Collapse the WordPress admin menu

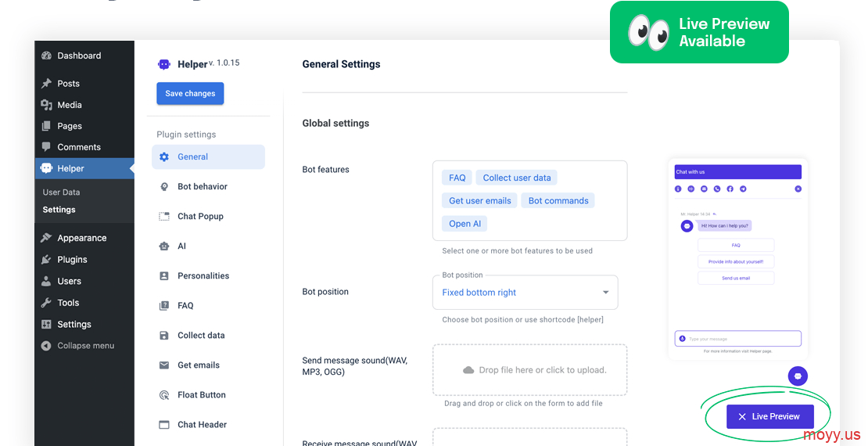click(x=85, y=345)
